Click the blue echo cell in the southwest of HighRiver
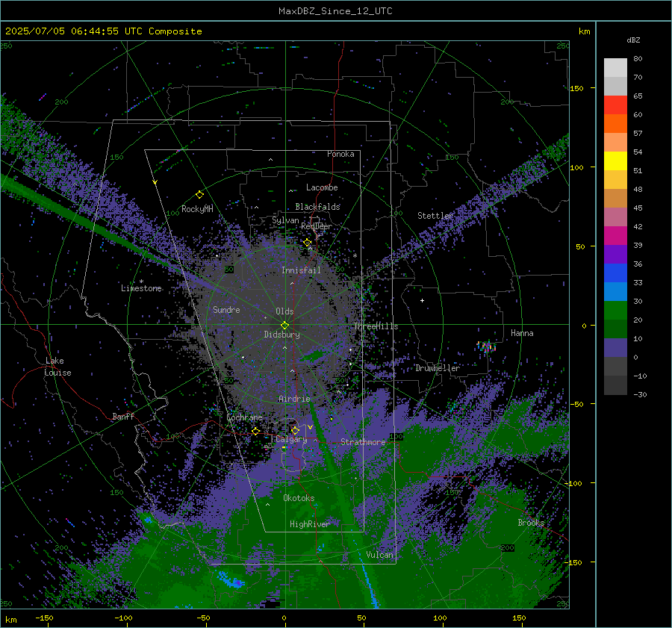The width and height of the screenshot is (672, 628). coord(231,581)
